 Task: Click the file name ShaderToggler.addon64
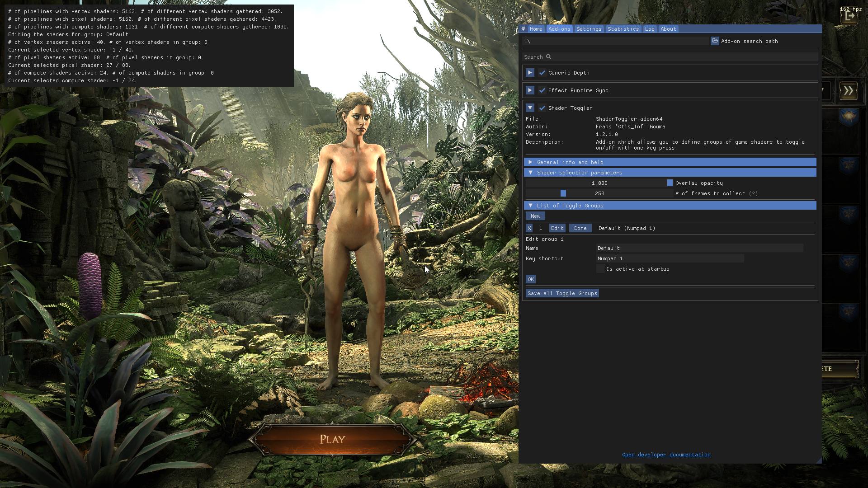[629, 119]
